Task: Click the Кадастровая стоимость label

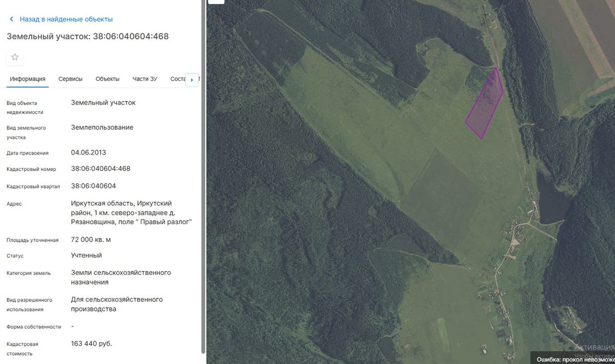Action: click(x=23, y=349)
